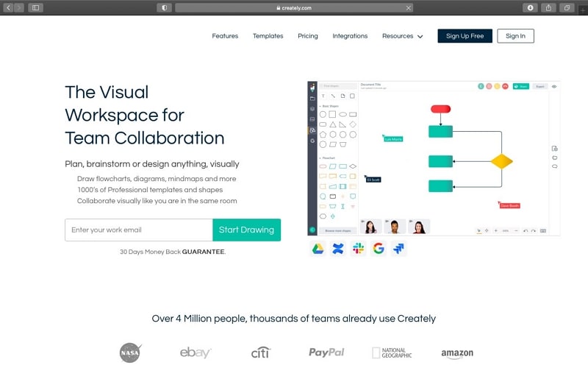
Task: Click the PayPal logo
Action: click(326, 353)
